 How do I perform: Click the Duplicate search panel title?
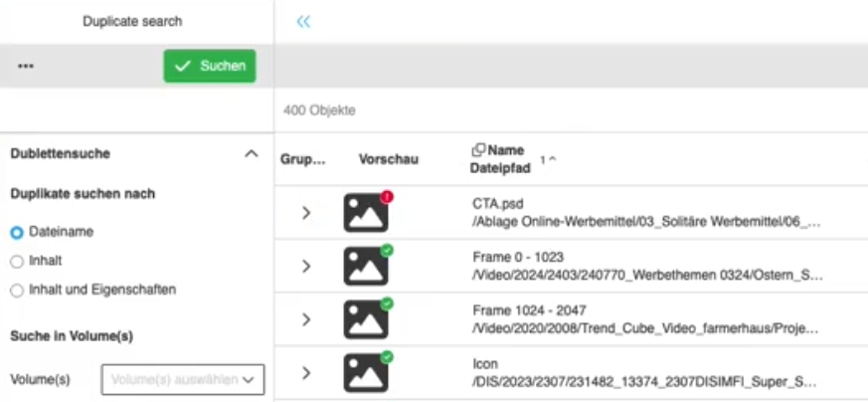(x=132, y=22)
